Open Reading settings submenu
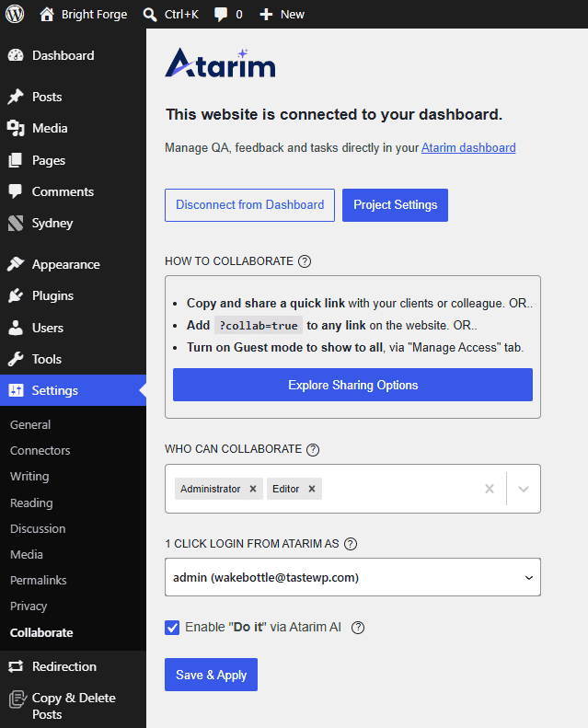 pyautogui.click(x=31, y=503)
